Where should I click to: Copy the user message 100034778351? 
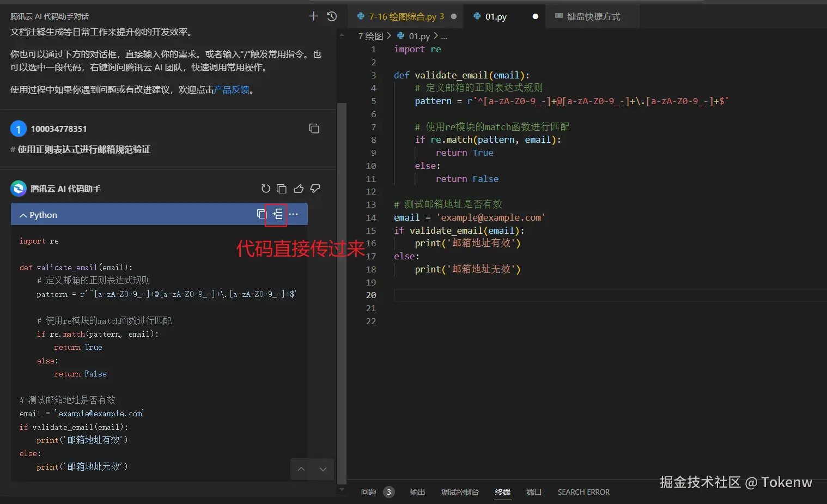[314, 129]
